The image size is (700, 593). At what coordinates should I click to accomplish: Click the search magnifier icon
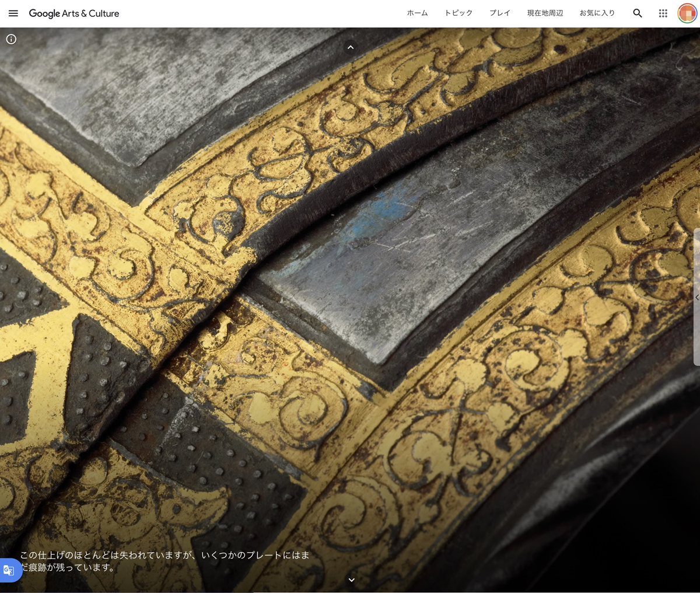(638, 13)
